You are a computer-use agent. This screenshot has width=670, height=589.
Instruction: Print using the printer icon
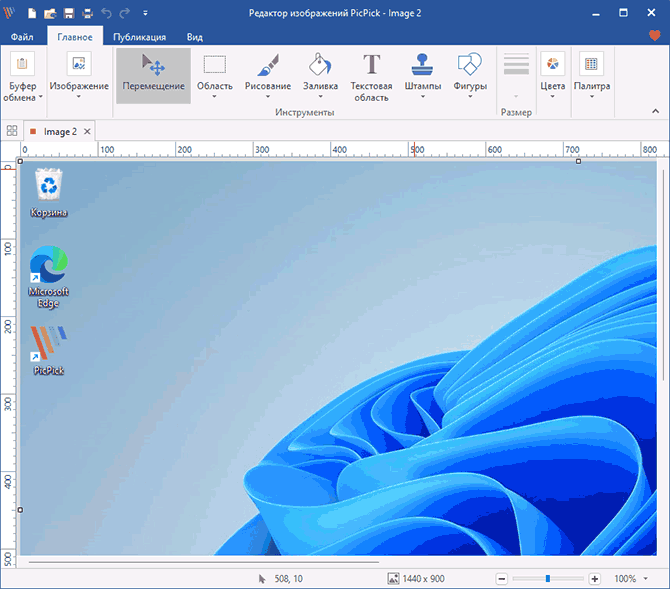coord(88,13)
